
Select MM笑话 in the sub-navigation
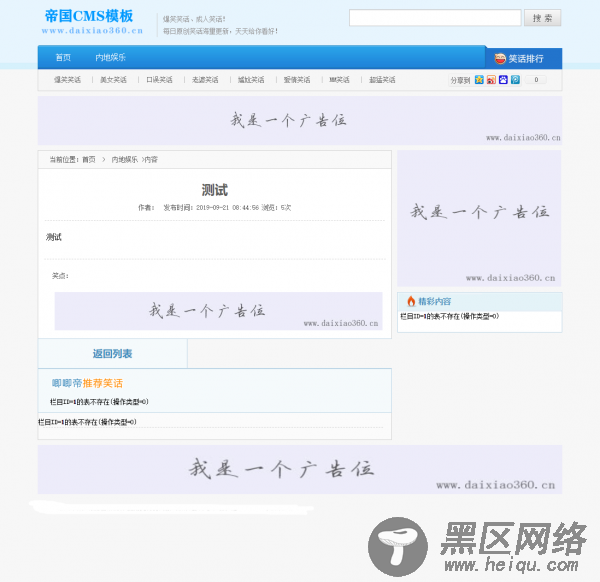[x=339, y=80]
